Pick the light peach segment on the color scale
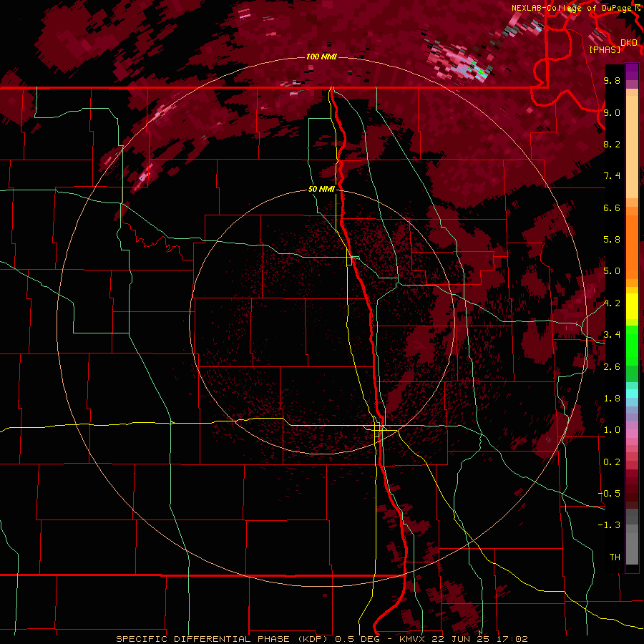644x644 pixels. pos(632,148)
